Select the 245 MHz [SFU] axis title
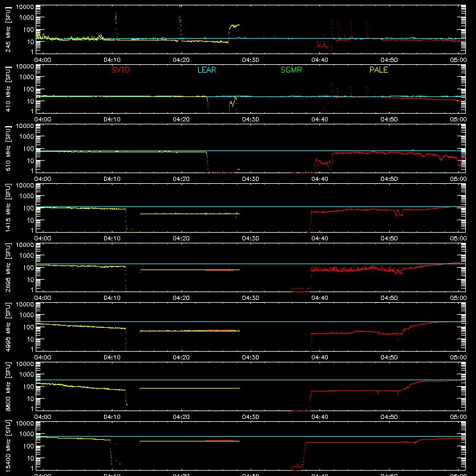This screenshot has width=476, height=476. 8,29
